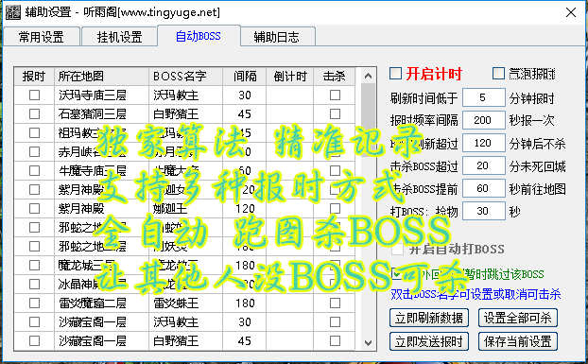
Task: Click the 120 分钟后不杀 input box
Action: tap(483, 143)
